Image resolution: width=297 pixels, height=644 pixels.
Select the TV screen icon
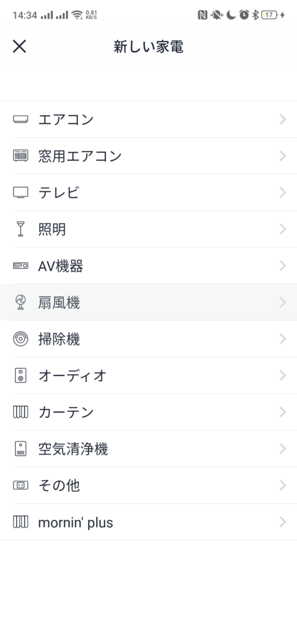point(21,192)
